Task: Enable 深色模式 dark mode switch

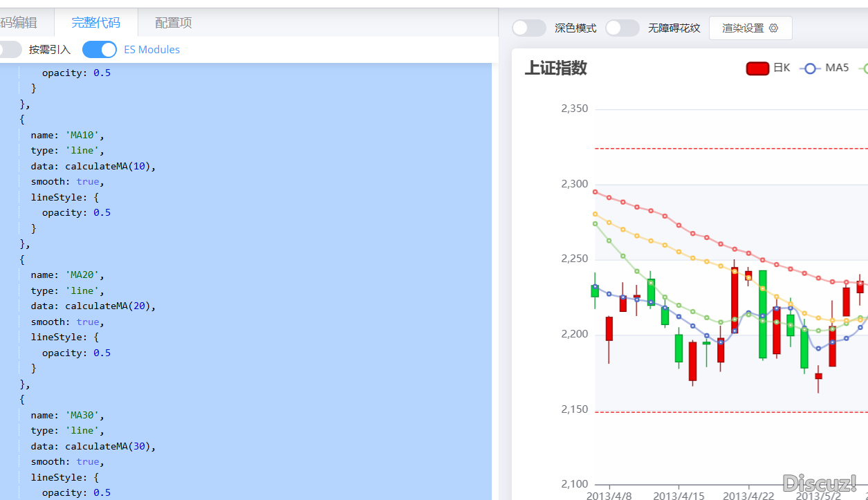Action: pyautogui.click(x=529, y=28)
